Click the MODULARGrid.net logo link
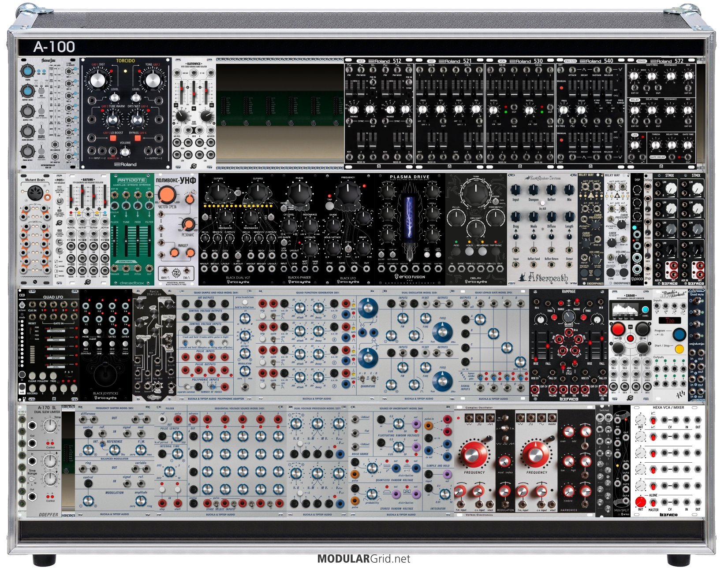This screenshot has width=728, height=568. [363, 559]
